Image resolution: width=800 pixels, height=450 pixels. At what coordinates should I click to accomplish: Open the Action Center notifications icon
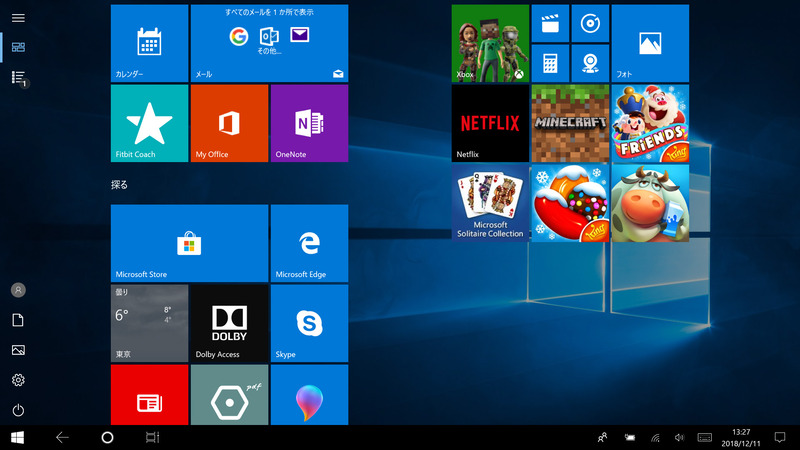coord(780,438)
